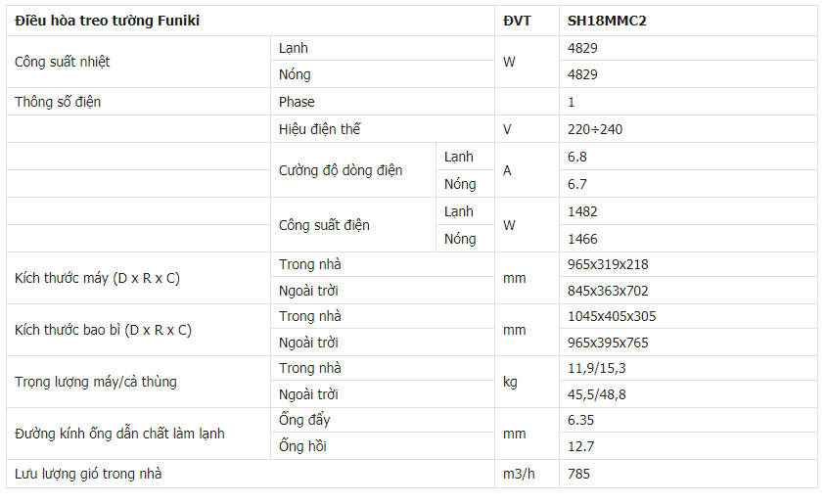Click the SH18MMC2 model header
Screen dimensions: 827x504
(x=607, y=20)
